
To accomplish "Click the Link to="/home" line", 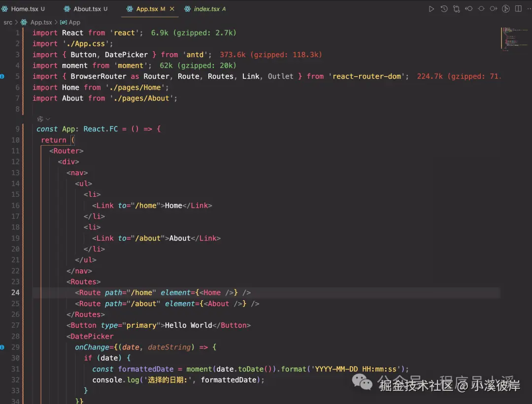I will [x=152, y=205].
